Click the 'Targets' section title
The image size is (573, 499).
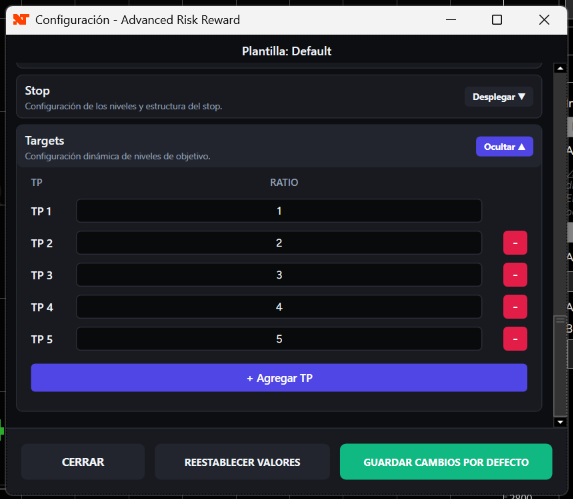click(45, 141)
